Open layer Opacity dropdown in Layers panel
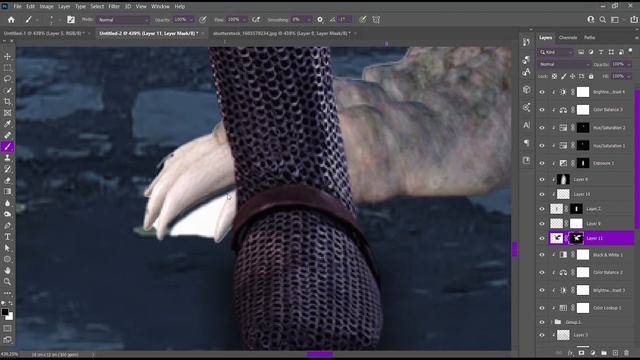This screenshot has height=360, width=640. [629, 64]
